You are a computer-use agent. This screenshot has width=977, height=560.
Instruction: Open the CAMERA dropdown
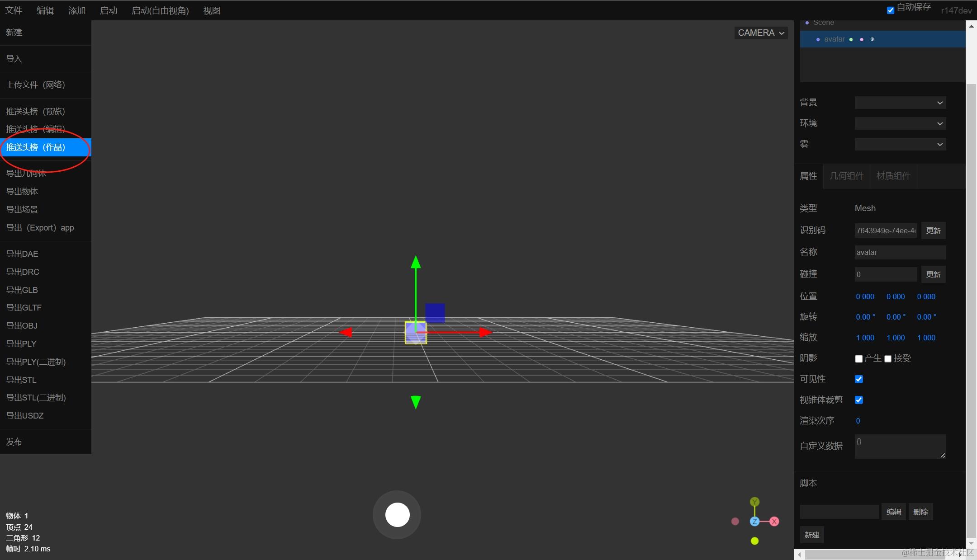(x=761, y=33)
